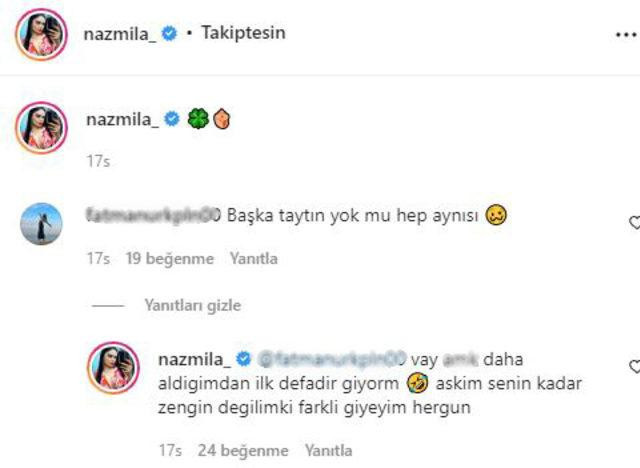Viewport: 640px width, 468px height.
Task: Click 'Yanıtla' under the first comment
Action: [253, 258]
